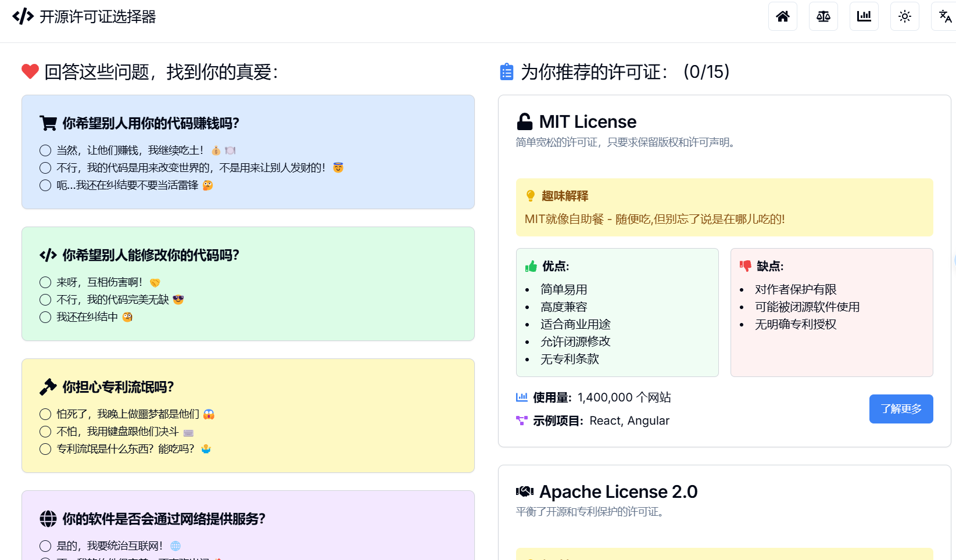956x560 pixels.
Task: Click the lightbulb icon in 趣味解释
Action: tap(531, 196)
